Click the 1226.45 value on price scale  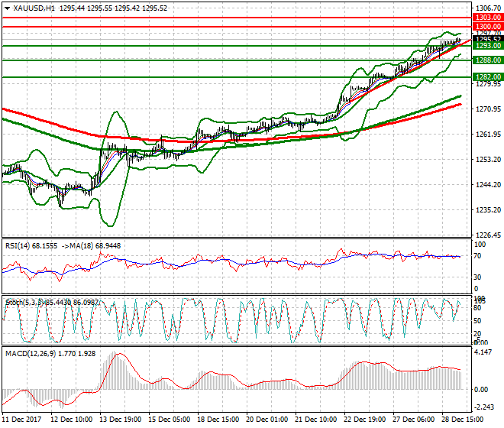point(487,235)
